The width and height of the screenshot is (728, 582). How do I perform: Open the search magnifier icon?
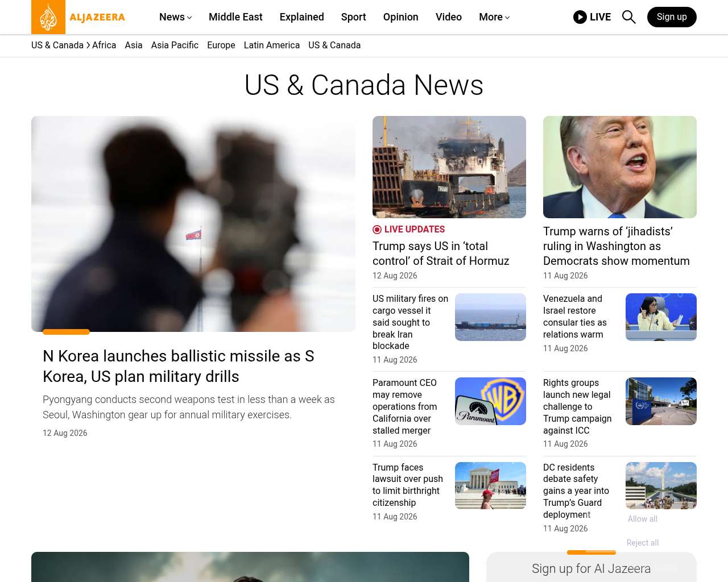[x=628, y=17]
